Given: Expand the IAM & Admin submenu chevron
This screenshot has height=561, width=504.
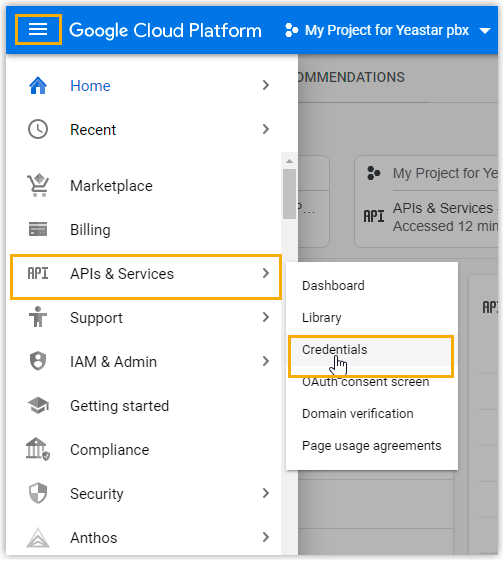Looking at the screenshot, I should click(x=265, y=361).
